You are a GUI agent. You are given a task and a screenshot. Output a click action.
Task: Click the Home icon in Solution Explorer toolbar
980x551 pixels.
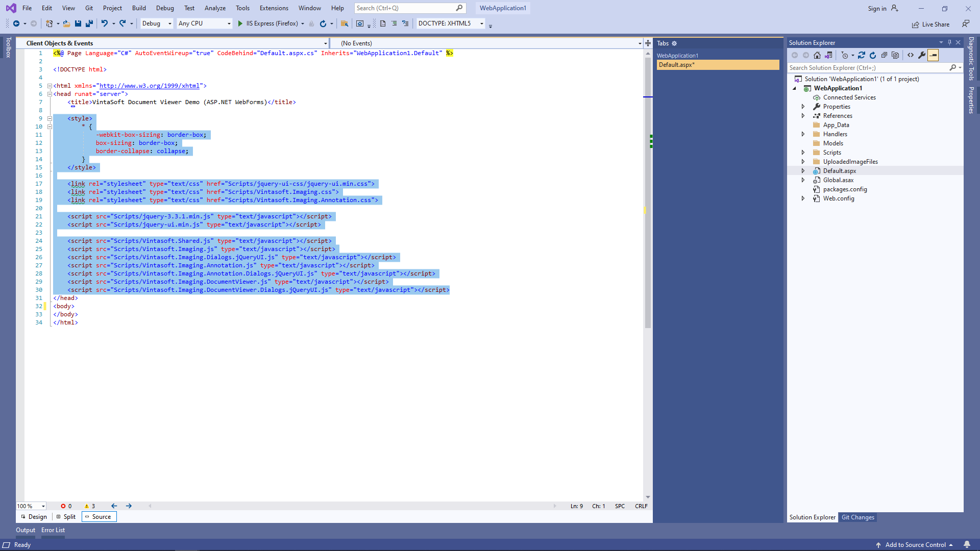point(817,55)
